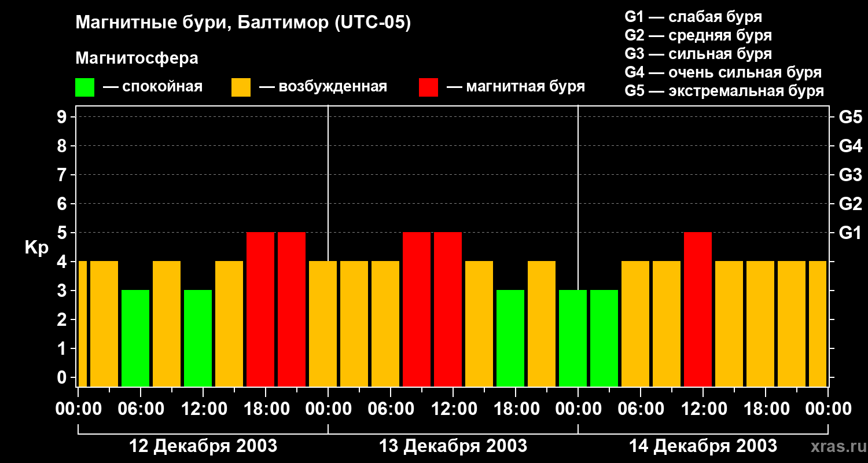
Task: Select the 'Магнитосфера' legend heading
Action: coord(137,58)
